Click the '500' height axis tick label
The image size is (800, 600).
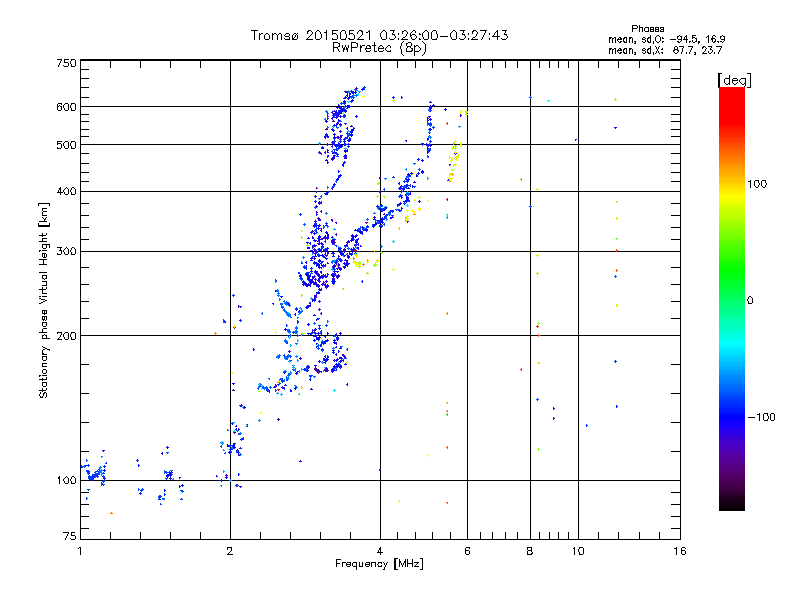pyautogui.click(x=66, y=145)
